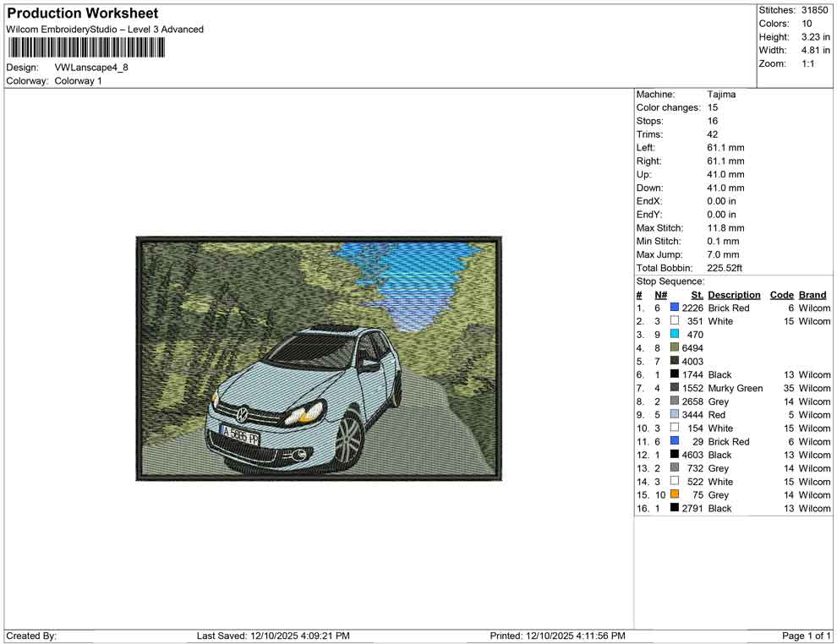Sort stops by the Description column header
This screenshot has height=644, width=837.
tap(734, 294)
